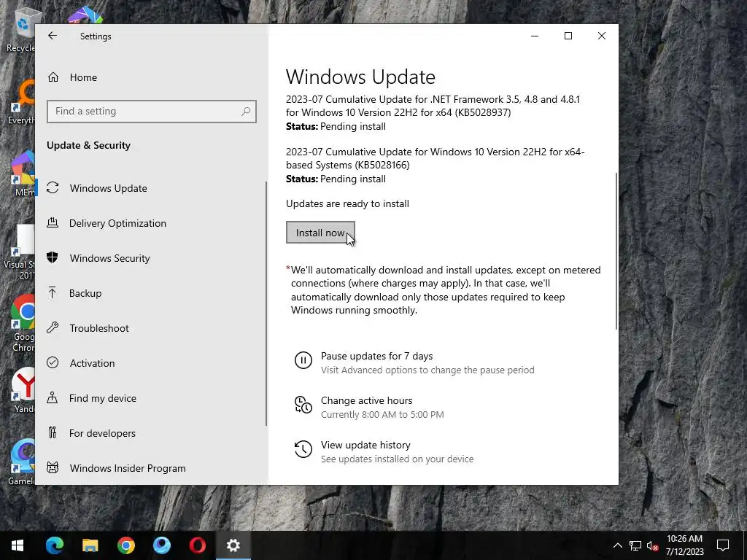Go back using the Settings back arrow

(x=53, y=36)
